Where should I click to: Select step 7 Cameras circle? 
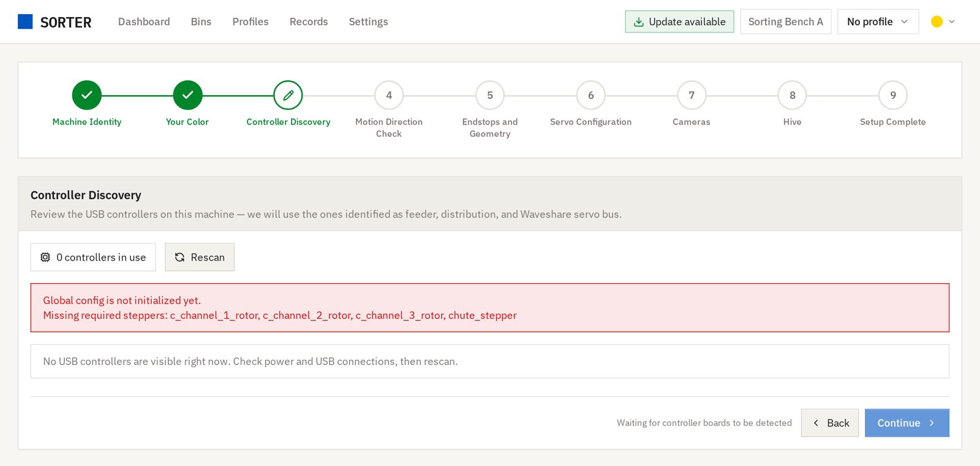click(x=692, y=95)
